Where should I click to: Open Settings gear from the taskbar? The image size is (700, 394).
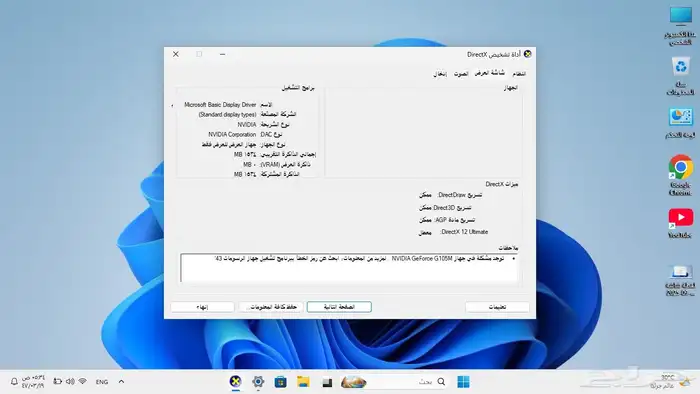tap(258, 382)
